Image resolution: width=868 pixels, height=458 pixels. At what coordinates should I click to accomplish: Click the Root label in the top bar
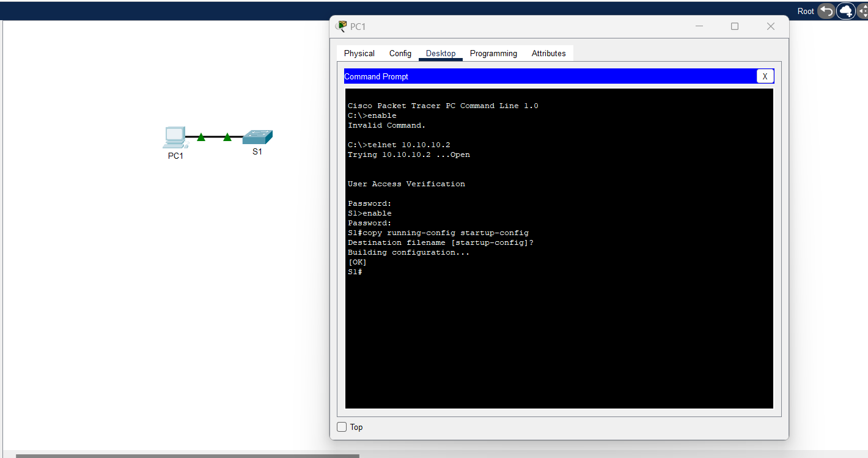(x=806, y=11)
